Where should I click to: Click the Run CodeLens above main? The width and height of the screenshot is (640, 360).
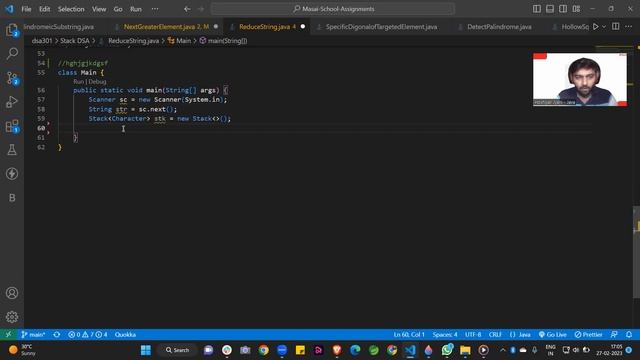78,82
